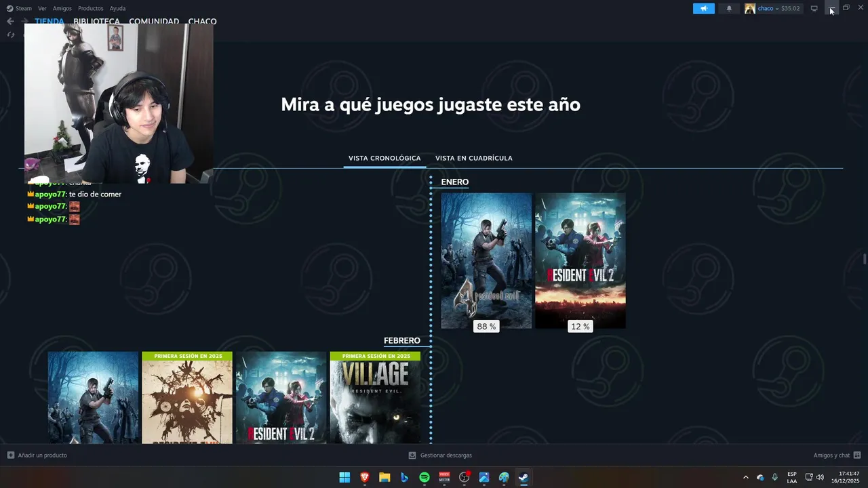The height and width of the screenshot is (488, 868).
Task: Switch the ESP LAA input language
Action: tap(792, 477)
